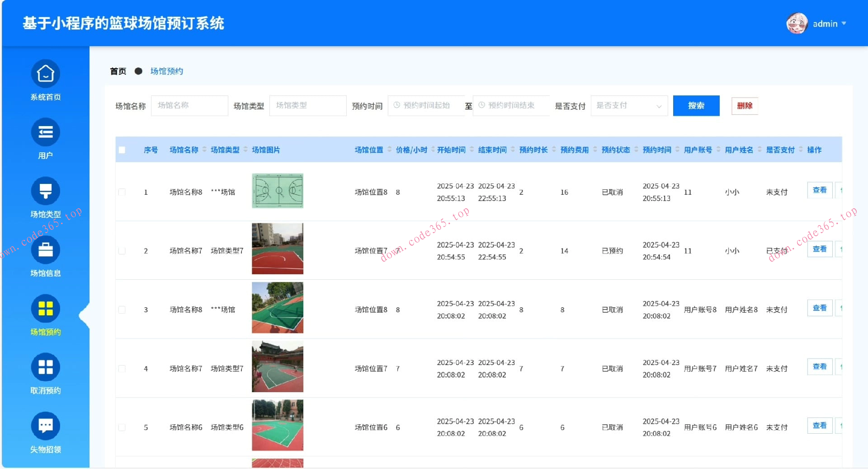Select the 场馆预约 breadcrumb link

[166, 71]
